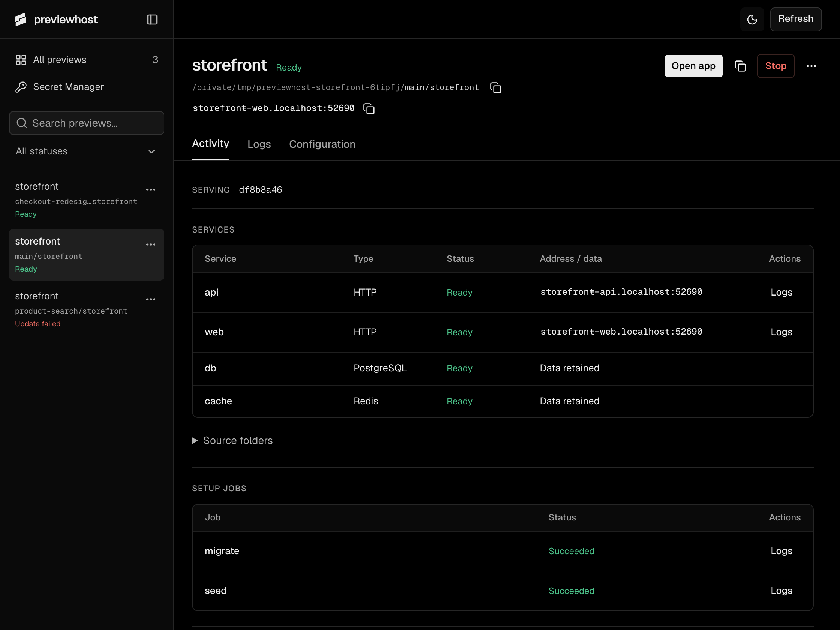The height and width of the screenshot is (630, 840).
Task: Click PostgreSQL type cell
Action: [x=380, y=368]
